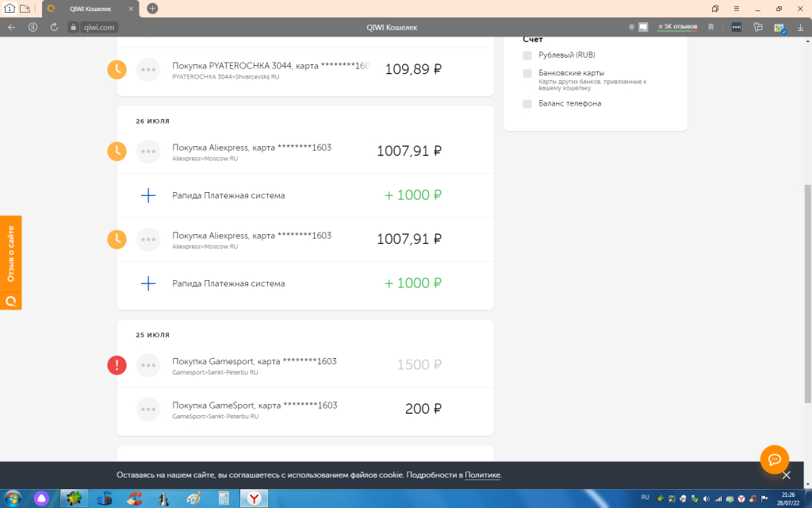
Task: Open GameSport 200 ₽ purchase dots menu
Action: [148, 409]
